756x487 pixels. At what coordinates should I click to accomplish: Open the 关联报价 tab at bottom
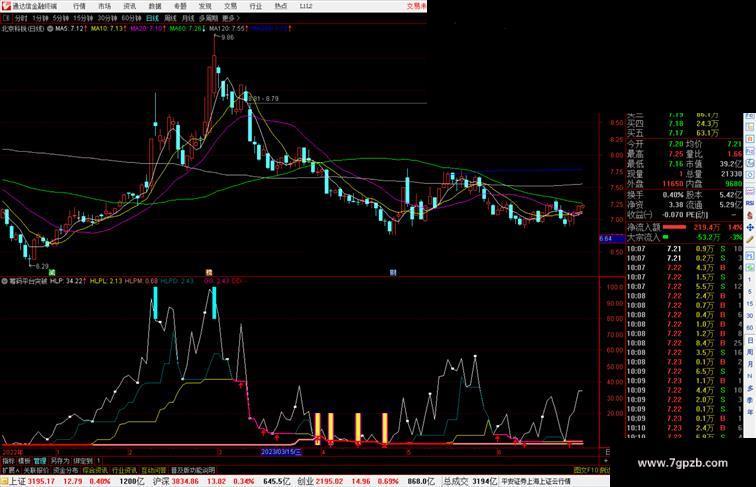tap(37, 470)
